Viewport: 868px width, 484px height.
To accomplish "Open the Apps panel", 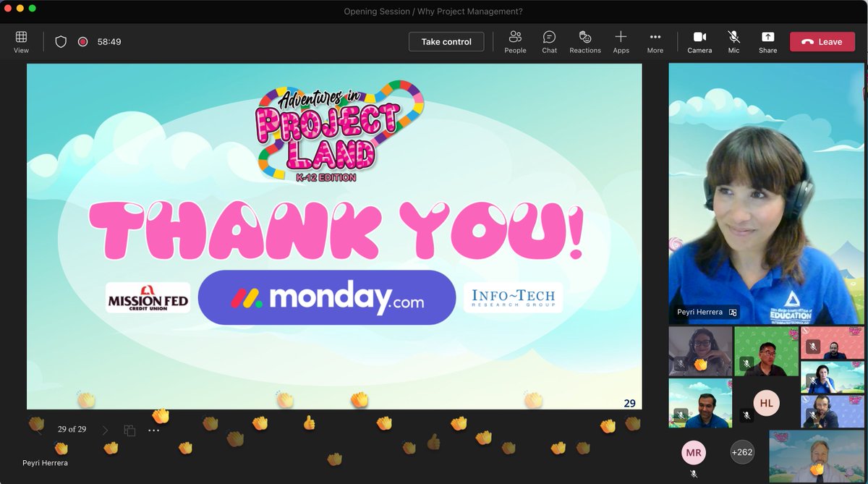I will coord(621,42).
